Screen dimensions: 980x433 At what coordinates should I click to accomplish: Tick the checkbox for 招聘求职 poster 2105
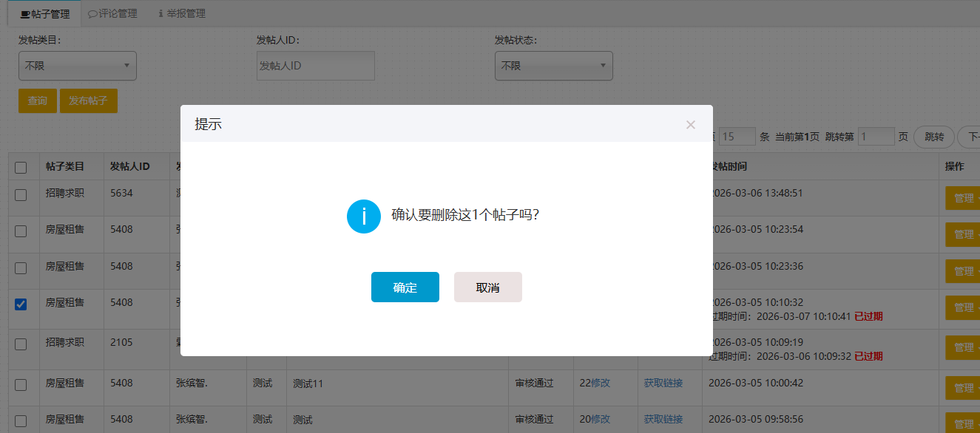coord(21,344)
